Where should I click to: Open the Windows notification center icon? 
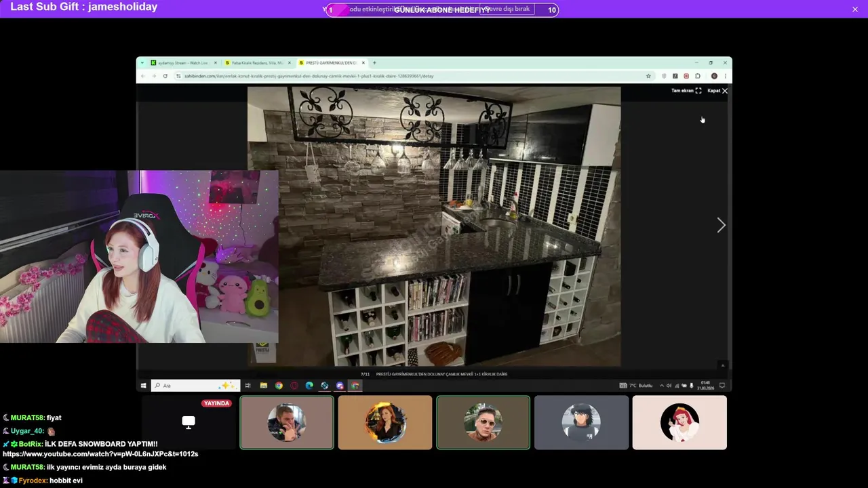coord(722,386)
